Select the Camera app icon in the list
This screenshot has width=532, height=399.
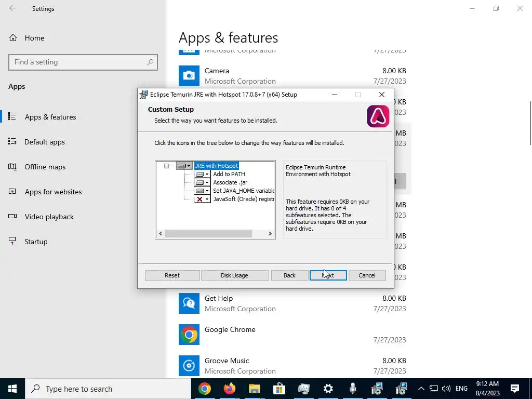pyautogui.click(x=189, y=76)
